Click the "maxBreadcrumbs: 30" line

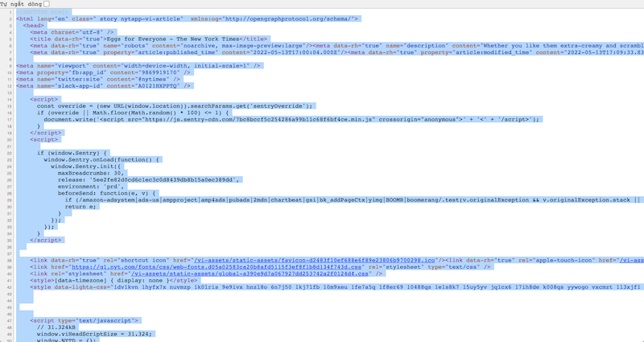click(x=90, y=172)
